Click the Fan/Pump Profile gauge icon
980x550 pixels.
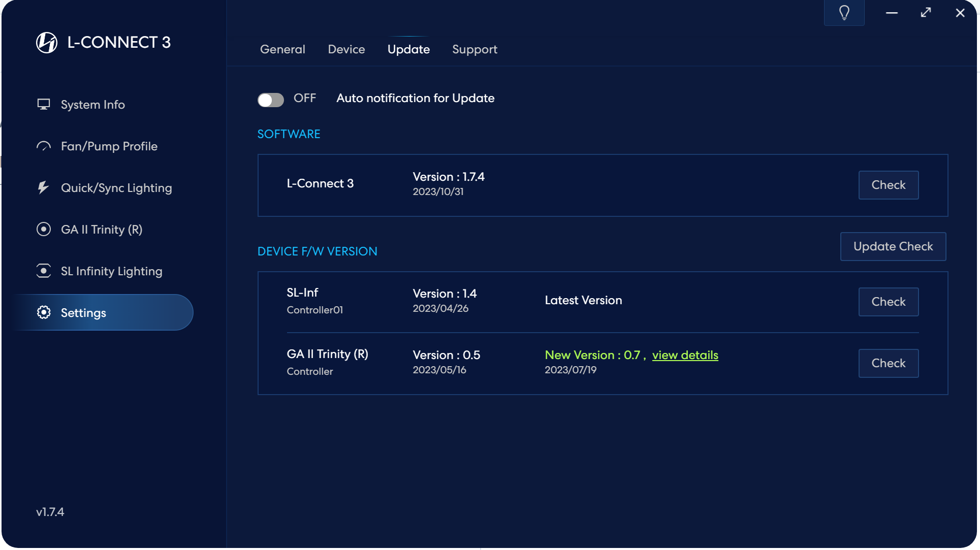44,146
